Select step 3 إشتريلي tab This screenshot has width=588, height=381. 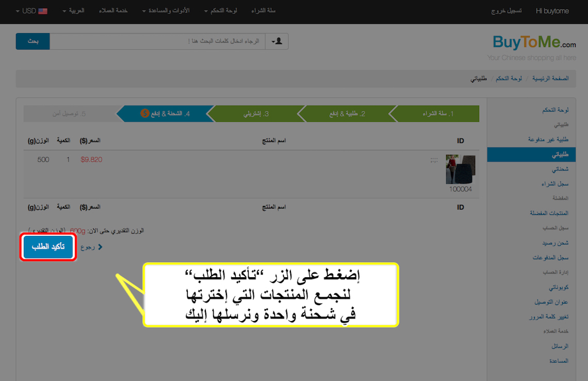tap(255, 114)
